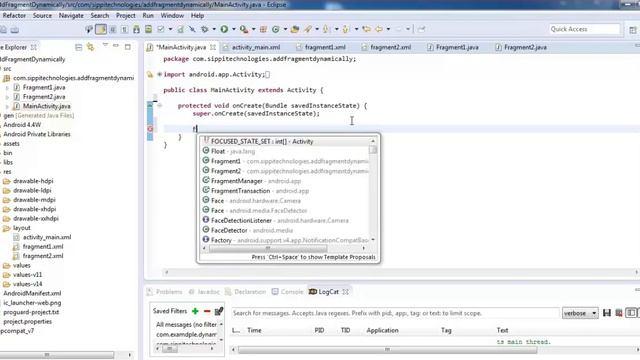Click the Open Type folder toolbar icon

[295, 29]
